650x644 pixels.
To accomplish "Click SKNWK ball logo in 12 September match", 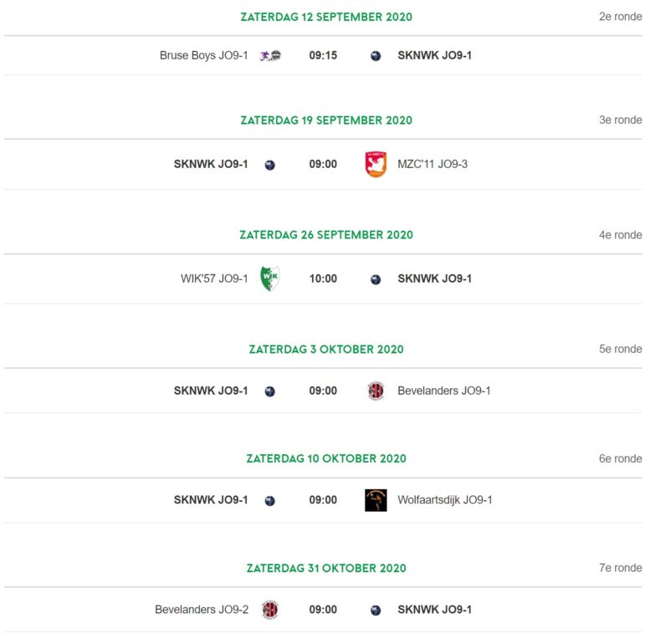I will tap(376, 56).
